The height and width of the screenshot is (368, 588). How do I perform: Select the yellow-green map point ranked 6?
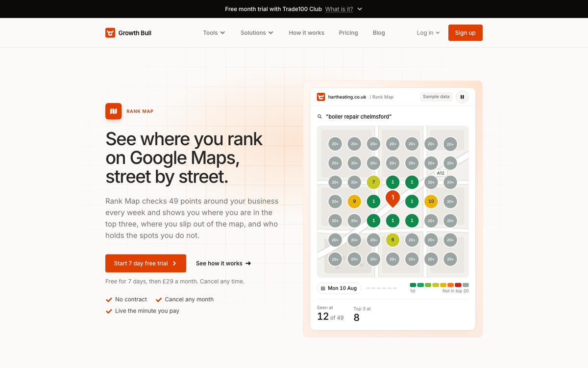pyautogui.click(x=392, y=239)
